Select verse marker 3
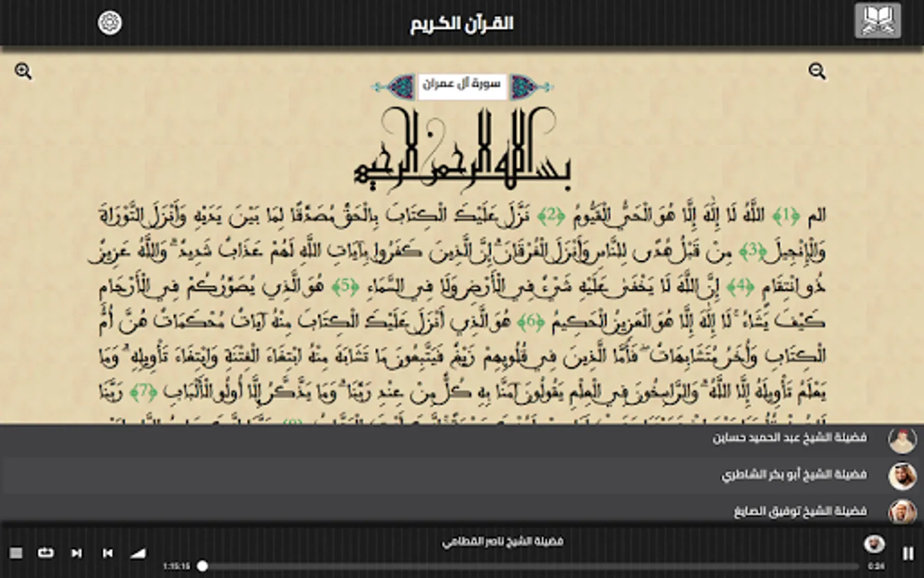924x578 pixels. point(753,250)
